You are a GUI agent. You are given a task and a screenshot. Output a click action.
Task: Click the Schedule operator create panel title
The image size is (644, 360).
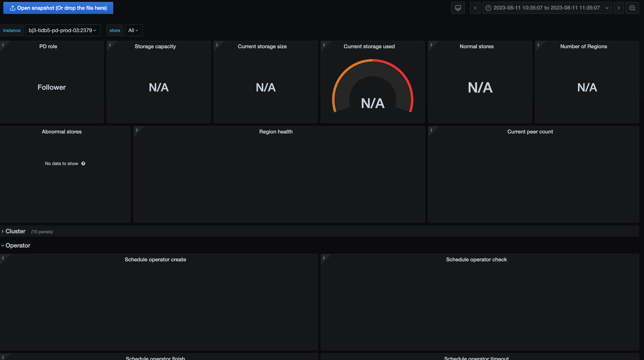pos(155,260)
